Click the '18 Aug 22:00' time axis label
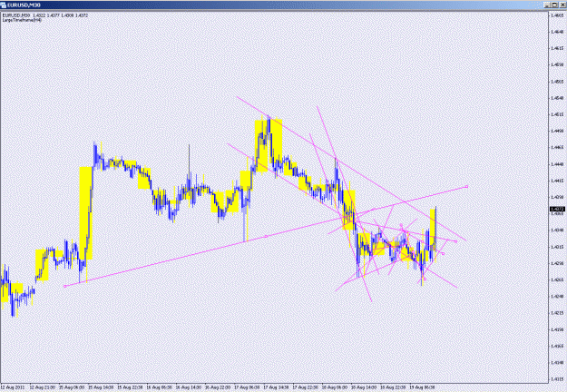This screenshot has width=567, height=392. click(x=393, y=387)
